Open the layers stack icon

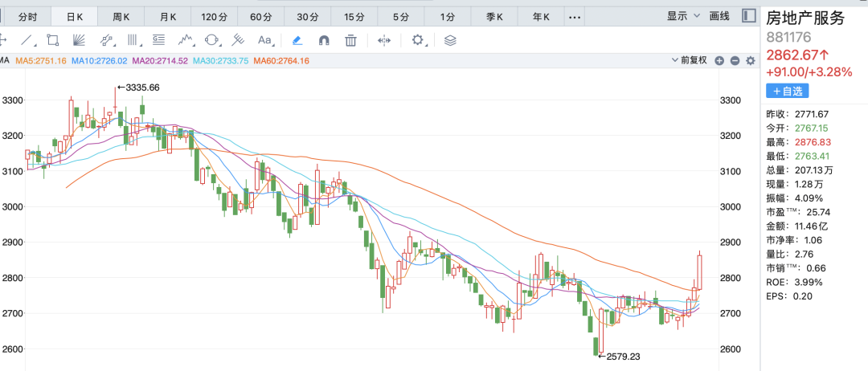coord(450,39)
